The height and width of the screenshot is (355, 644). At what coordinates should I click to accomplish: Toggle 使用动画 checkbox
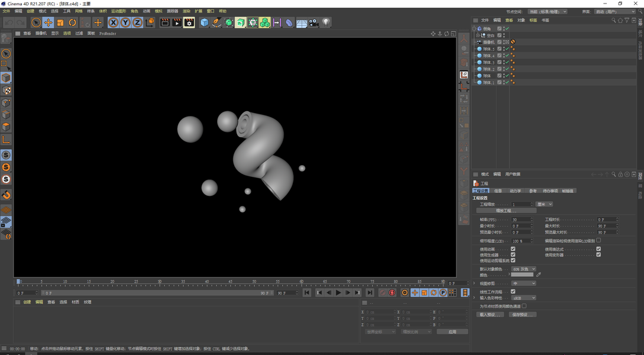513,249
